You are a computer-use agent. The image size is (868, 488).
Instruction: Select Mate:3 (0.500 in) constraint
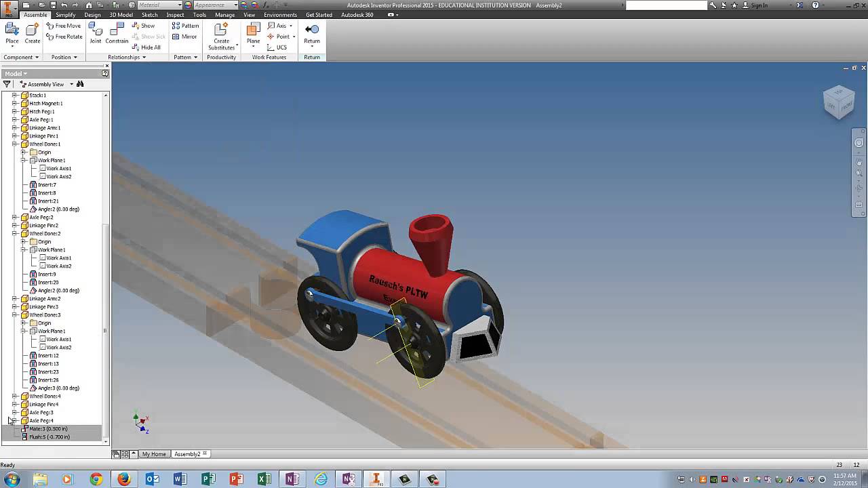coord(48,429)
